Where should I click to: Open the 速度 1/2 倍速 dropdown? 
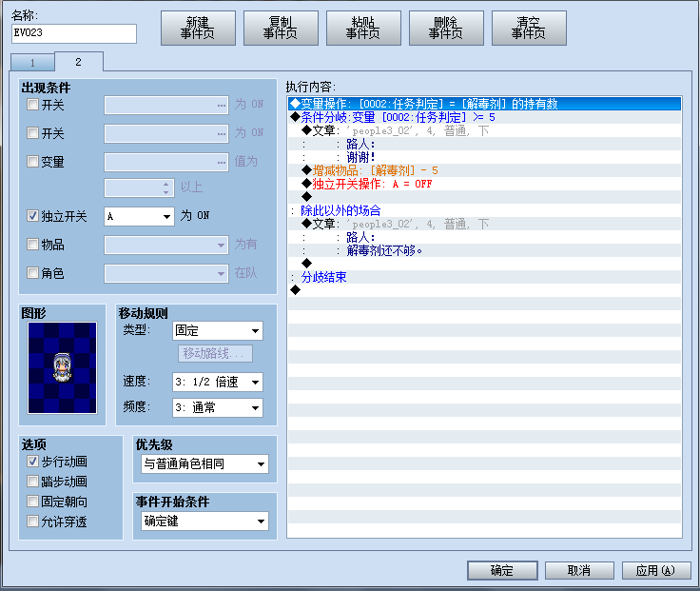coord(218,382)
